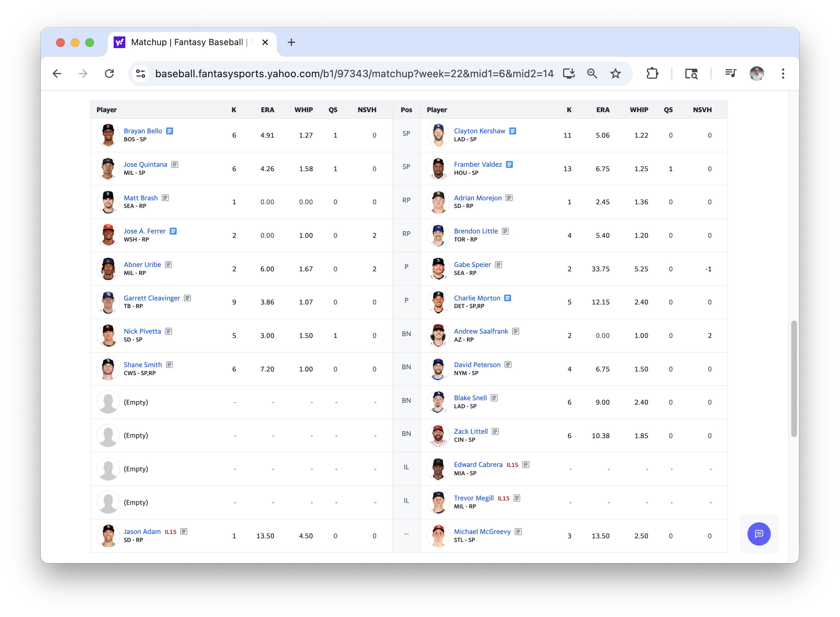Open Andrew Saalfrank player notes icon
The height and width of the screenshot is (617, 840).
(516, 331)
